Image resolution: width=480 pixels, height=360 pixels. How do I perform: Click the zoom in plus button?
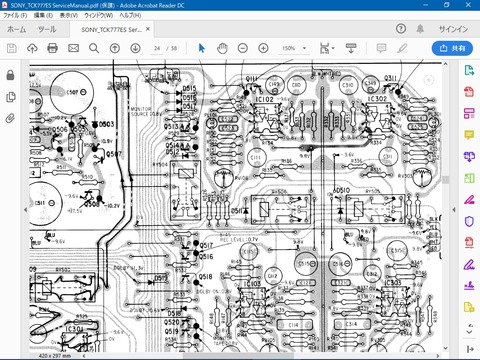tap(263, 48)
